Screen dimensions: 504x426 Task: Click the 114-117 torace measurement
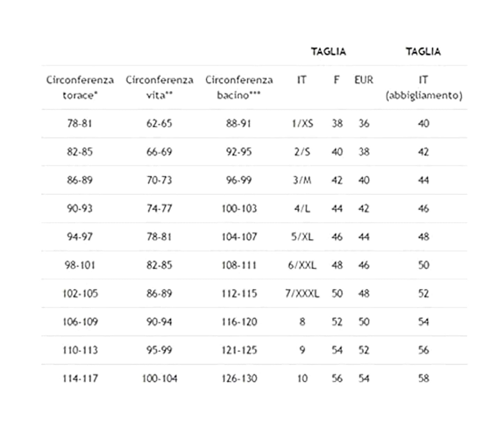pyautogui.click(x=80, y=378)
